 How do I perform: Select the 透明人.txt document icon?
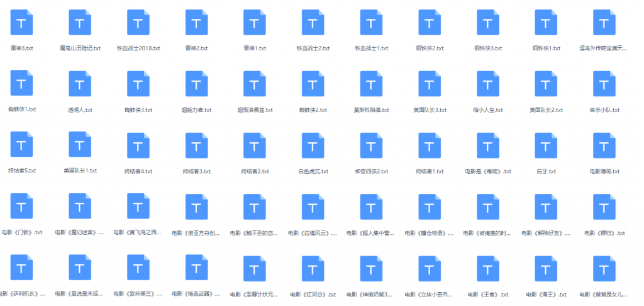click(x=80, y=84)
